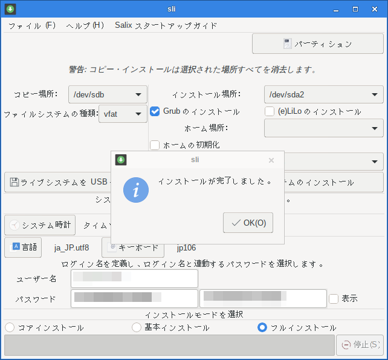The height and width of the screenshot is (360, 388).
Task: Click the first パスワード input field
Action: [x=134, y=298]
